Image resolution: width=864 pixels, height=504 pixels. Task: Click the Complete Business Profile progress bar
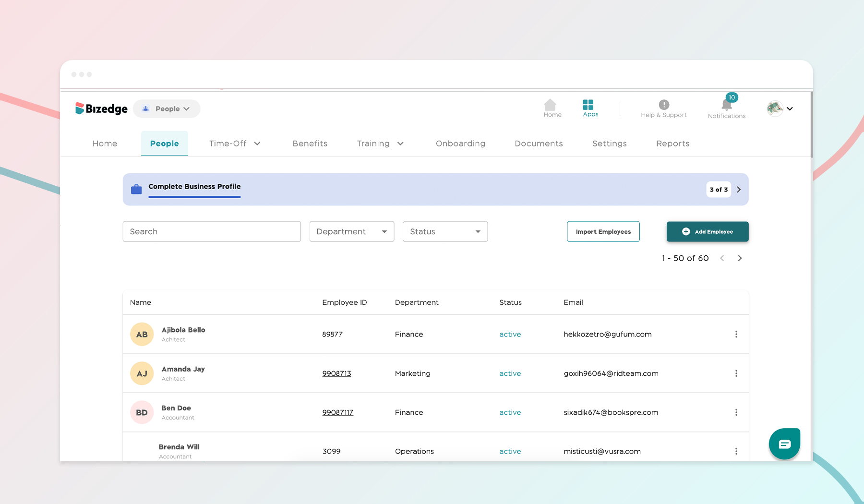[x=194, y=196]
